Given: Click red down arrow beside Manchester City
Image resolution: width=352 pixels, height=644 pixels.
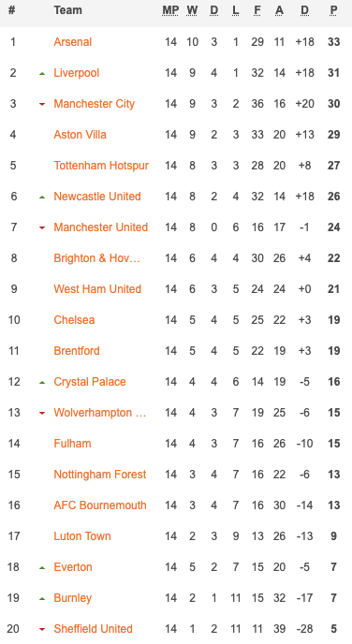Looking at the screenshot, I should pyautogui.click(x=42, y=104).
